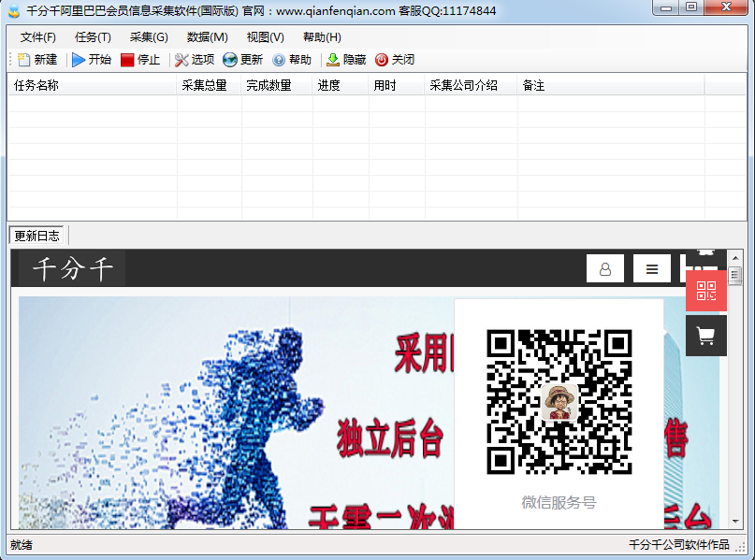The width and height of the screenshot is (755, 560).
Task: Sort by 任务名称 column header
Action: [x=92, y=86]
